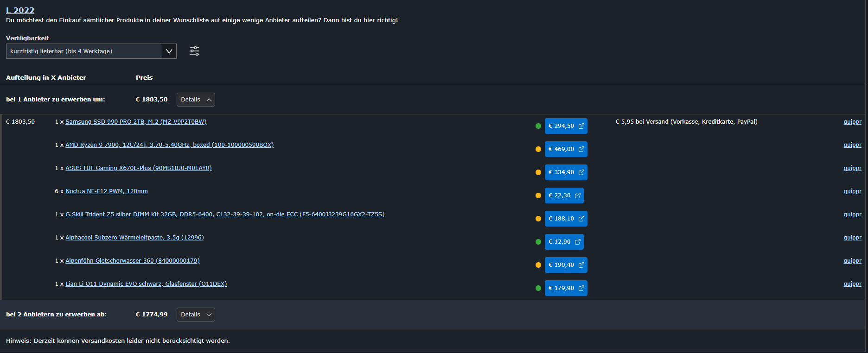The height and width of the screenshot is (353, 868).
Task: Open Noctua NF-F12 PWM product link
Action: click(107, 191)
